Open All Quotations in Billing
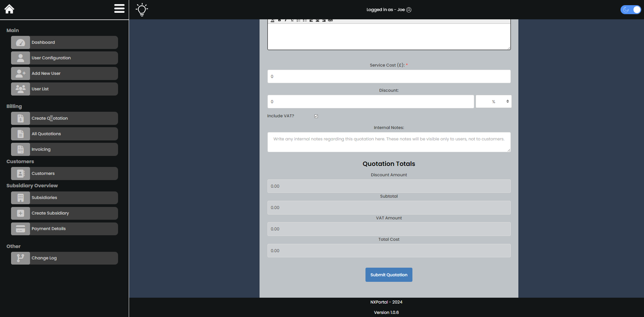This screenshot has height=317, width=644. pyautogui.click(x=65, y=134)
